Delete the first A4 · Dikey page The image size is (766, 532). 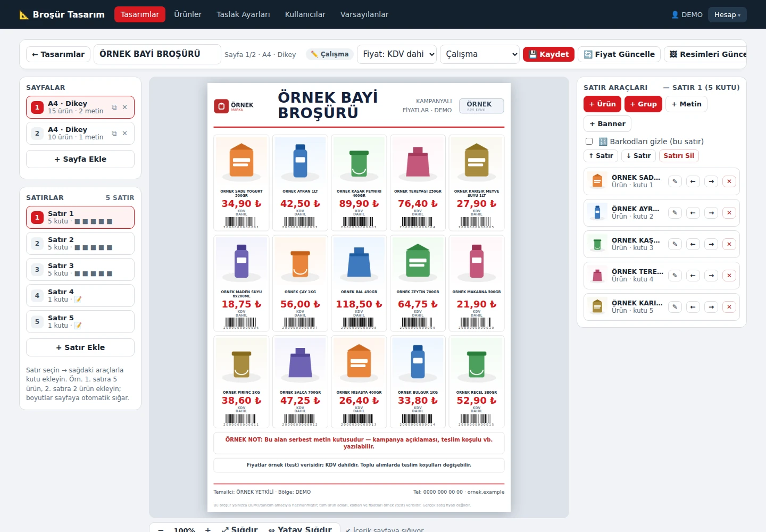[x=124, y=107]
